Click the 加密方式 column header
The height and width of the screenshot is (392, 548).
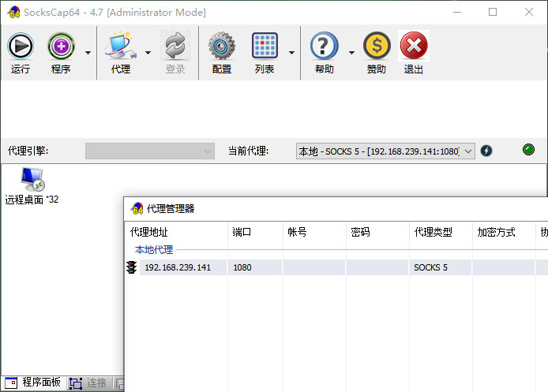click(504, 232)
